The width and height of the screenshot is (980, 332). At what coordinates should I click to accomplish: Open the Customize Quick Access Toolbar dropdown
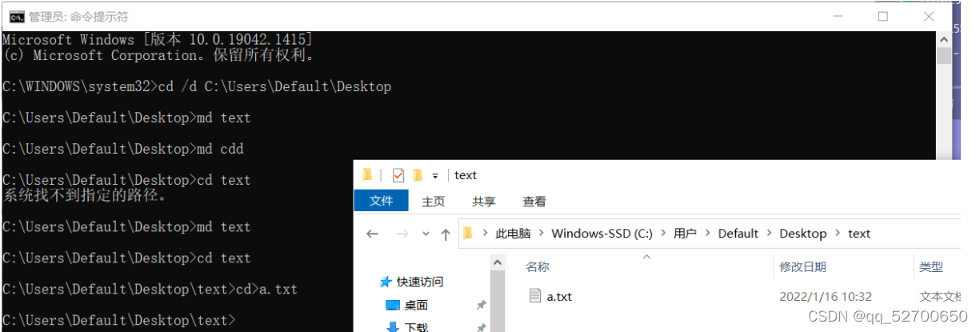pyautogui.click(x=435, y=176)
